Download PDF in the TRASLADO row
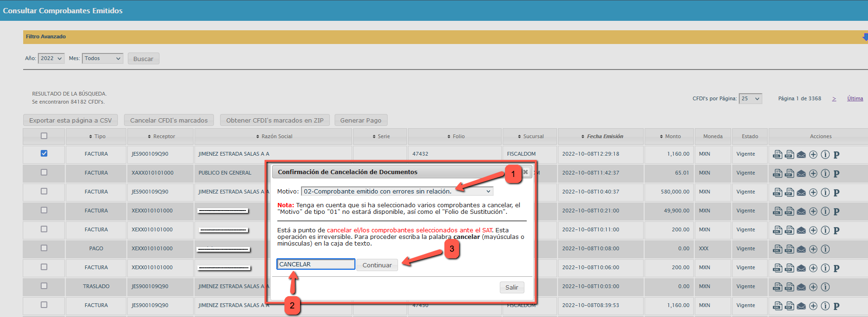Image resolution: width=868 pixels, height=317 pixels. tap(789, 287)
